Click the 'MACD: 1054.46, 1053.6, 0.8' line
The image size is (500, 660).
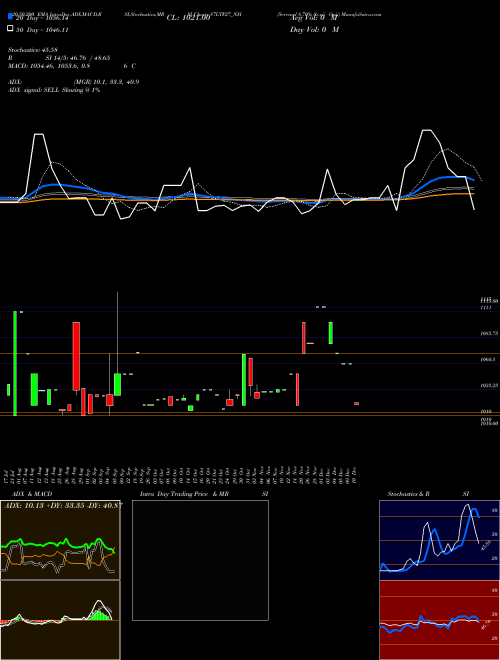[x=49, y=66]
